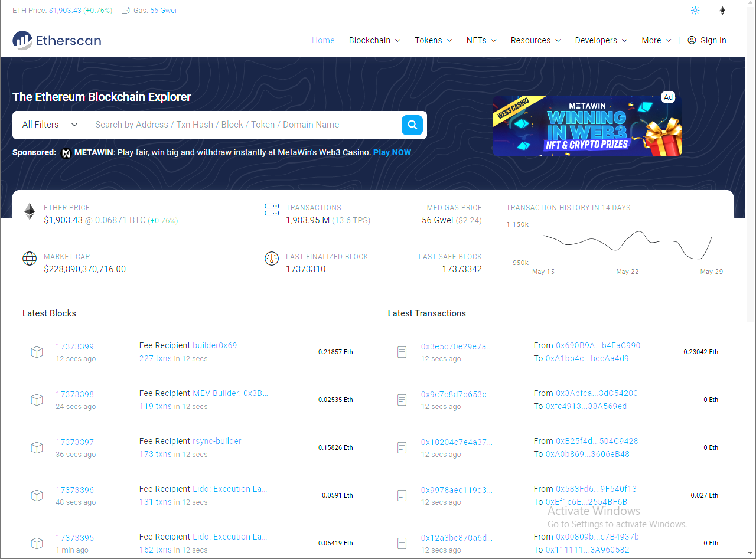The width and height of the screenshot is (756, 559).
Task: Toggle the light/dark theme sun icon
Action: click(695, 11)
